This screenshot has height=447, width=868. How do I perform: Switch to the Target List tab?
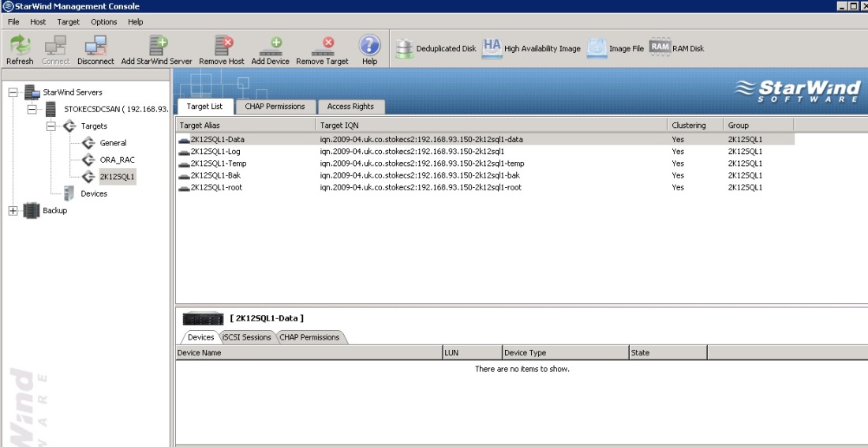[x=205, y=107]
